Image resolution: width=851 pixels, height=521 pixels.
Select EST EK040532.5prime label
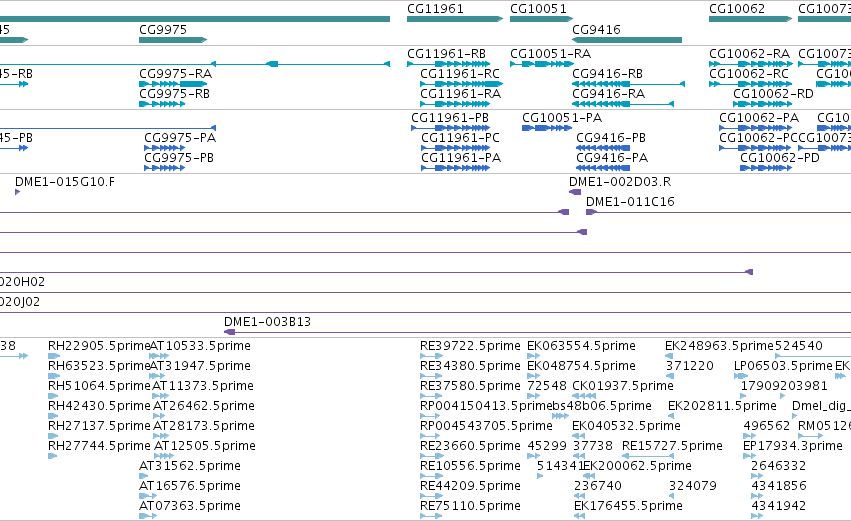(626, 425)
